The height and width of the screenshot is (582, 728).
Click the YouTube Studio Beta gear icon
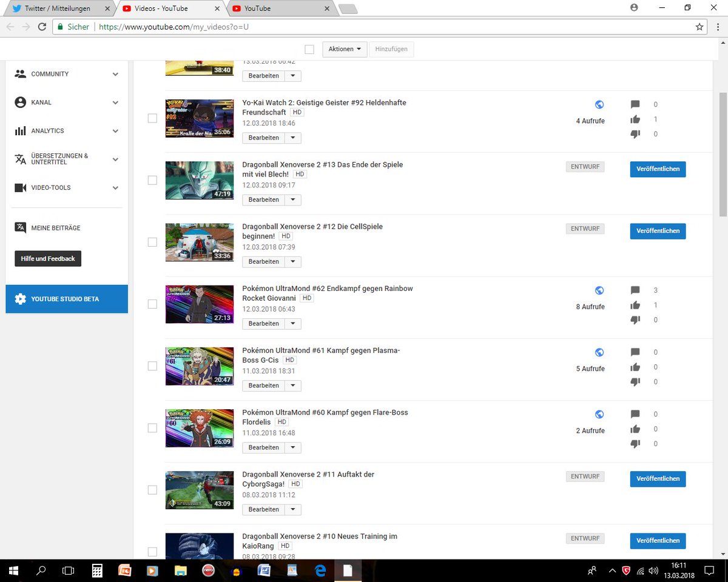pyautogui.click(x=21, y=299)
